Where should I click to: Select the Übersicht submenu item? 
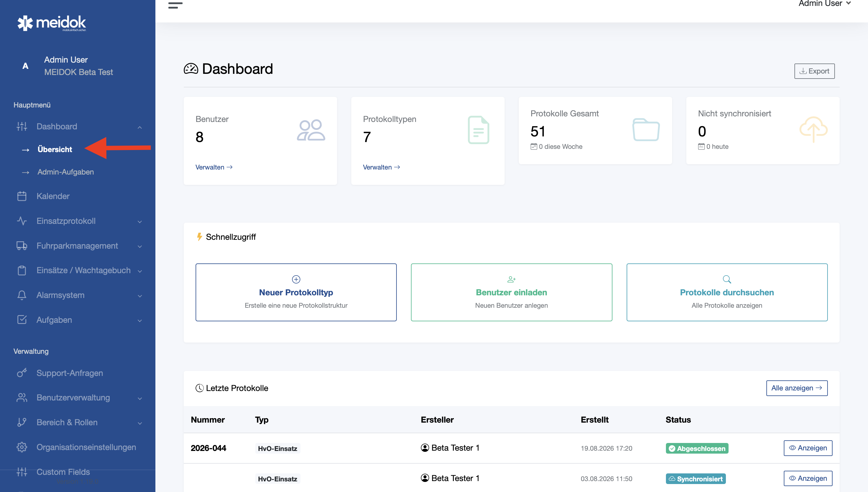pos(55,149)
